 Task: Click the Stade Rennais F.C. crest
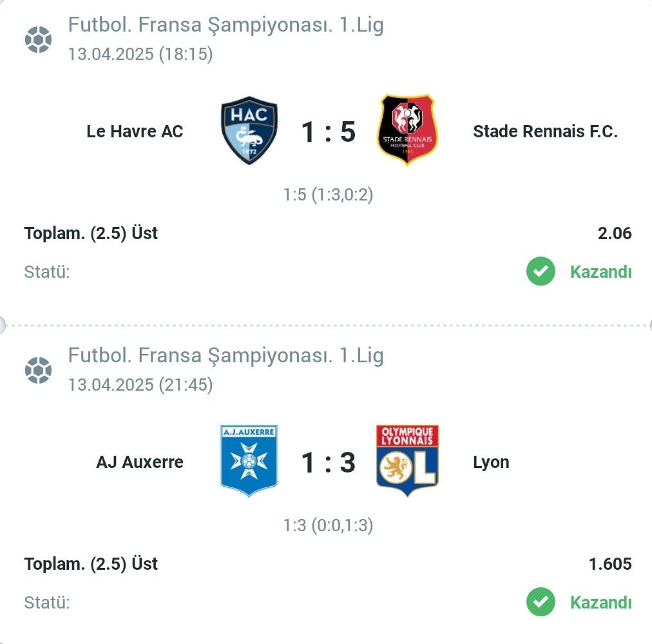[407, 130]
